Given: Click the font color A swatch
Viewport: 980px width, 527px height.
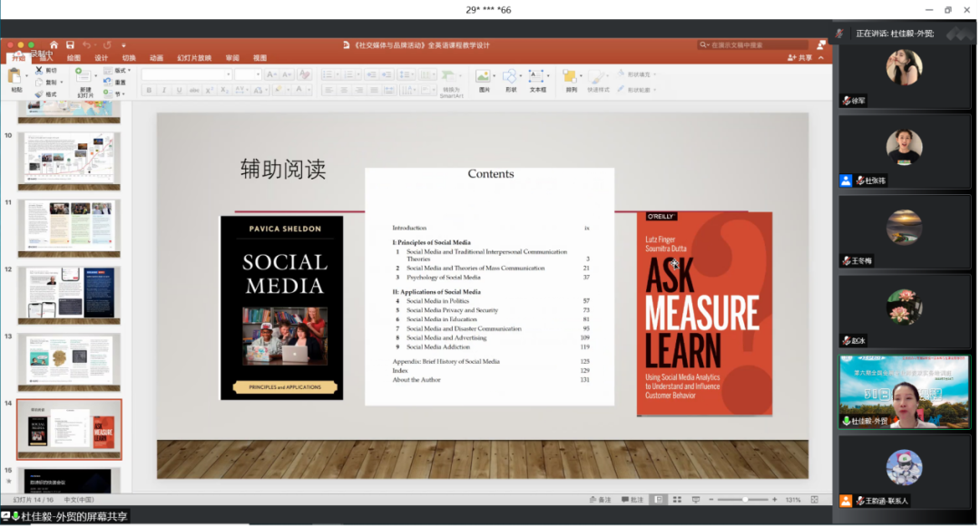Looking at the screenshot, I should (299, 90).
